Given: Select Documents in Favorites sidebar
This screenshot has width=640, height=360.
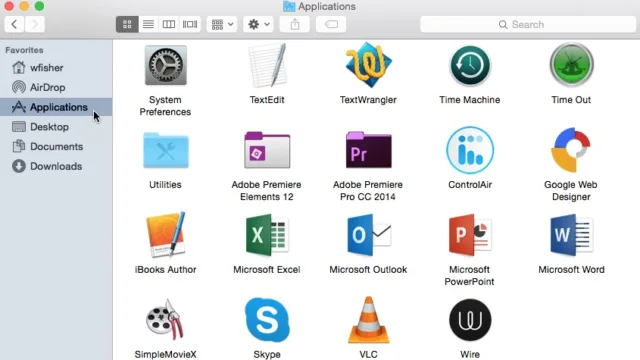Looking at the screenshot, I should click(x=56, y=147).
